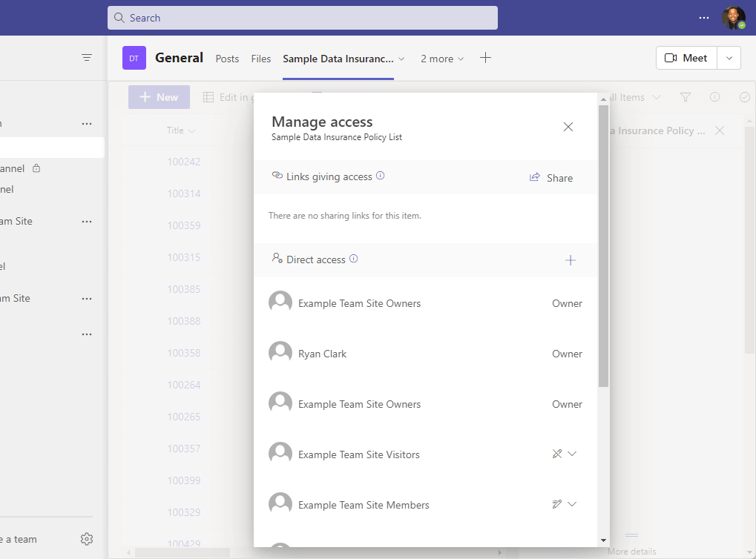Image resolution: width=756 pixels, height=559 pixels.
Task: Close the Insurance Policy details pane
Action: [x=720, y=130]
